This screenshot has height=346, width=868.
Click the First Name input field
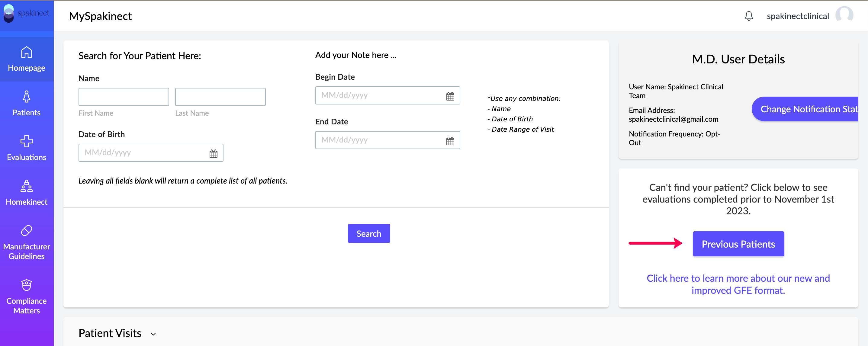pos(124,97)
